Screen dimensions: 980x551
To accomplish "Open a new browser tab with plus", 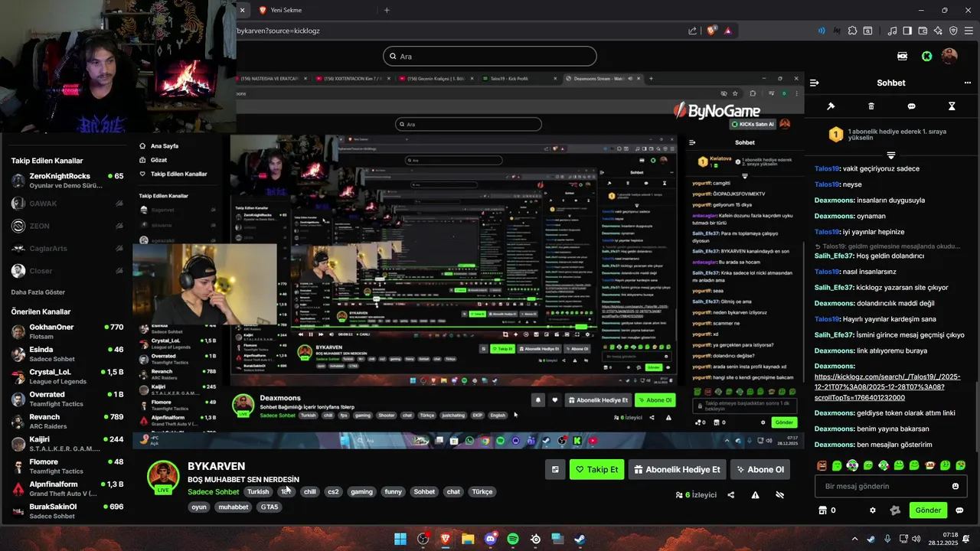I will click(387, 10).
